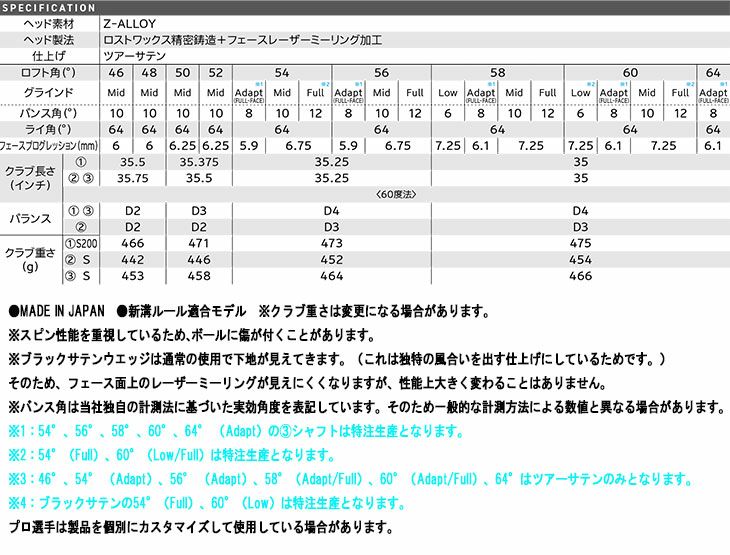The image size is (730, 555).
Task: Select the 458 club weight value
Action: pos(199,276)
